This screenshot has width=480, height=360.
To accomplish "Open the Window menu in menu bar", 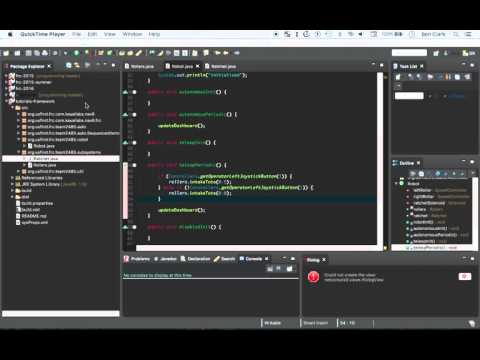I will 132,34.
